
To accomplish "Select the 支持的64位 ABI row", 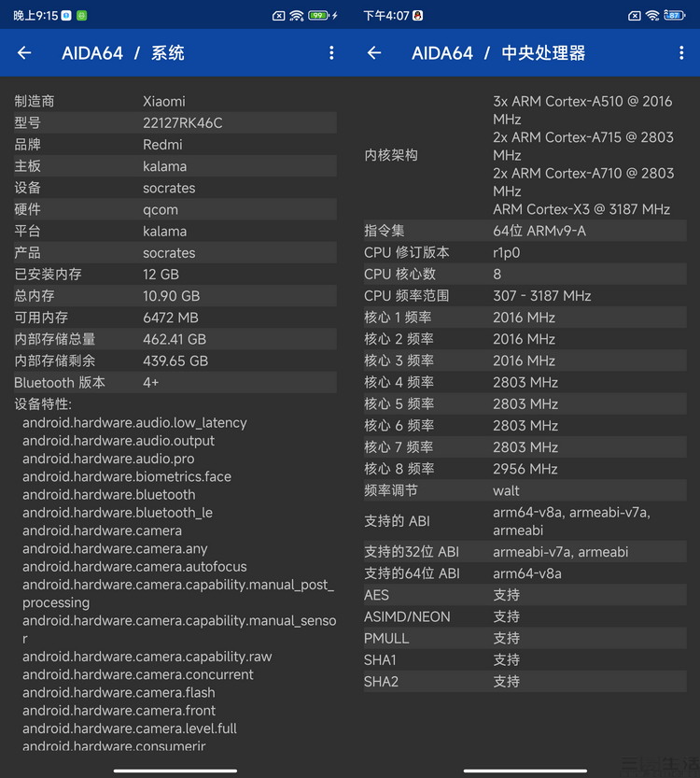I will click(x=525, y=573).
